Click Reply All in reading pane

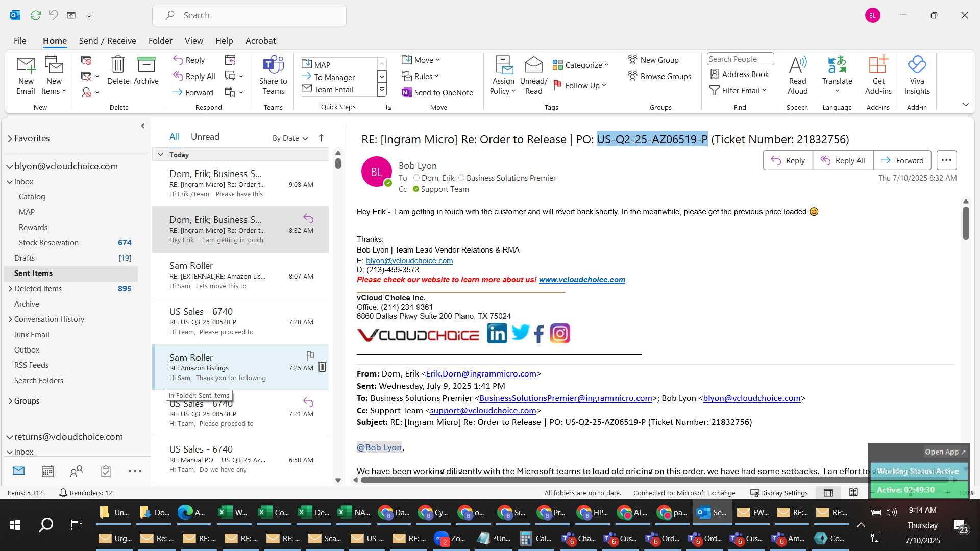pyautogui.click(x=843, y=160)
